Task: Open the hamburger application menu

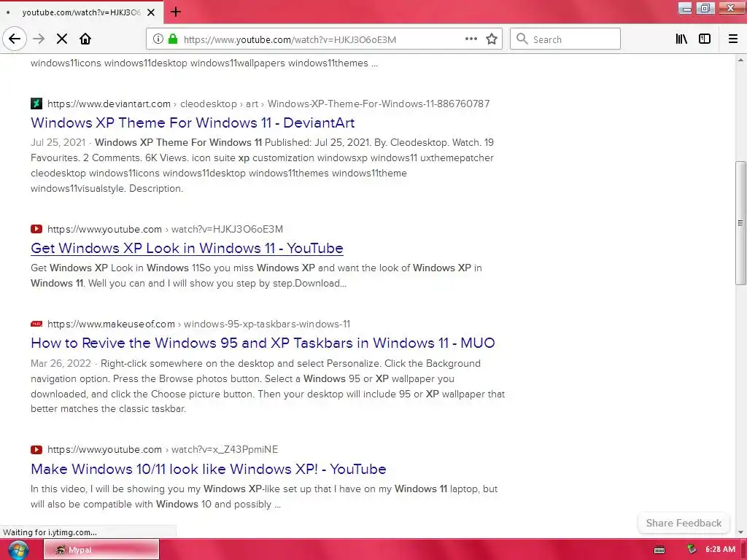Action: click(x=733, y=39)
